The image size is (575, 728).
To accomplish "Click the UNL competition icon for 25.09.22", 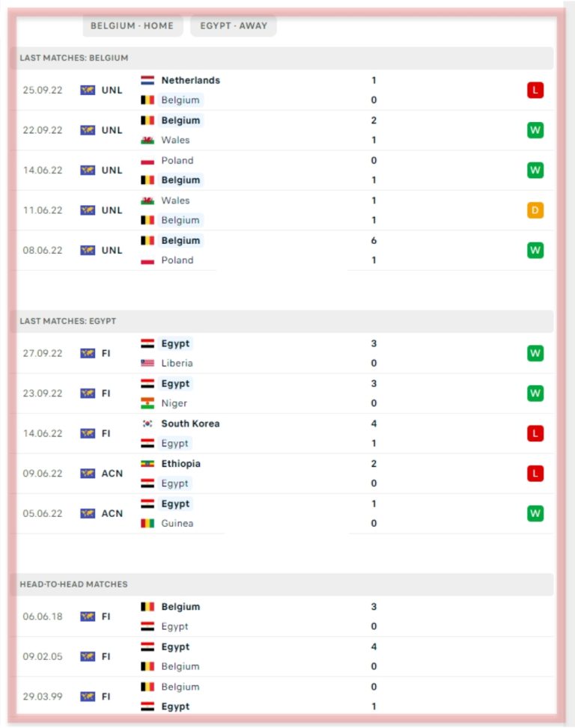I will tap(88, 91).
